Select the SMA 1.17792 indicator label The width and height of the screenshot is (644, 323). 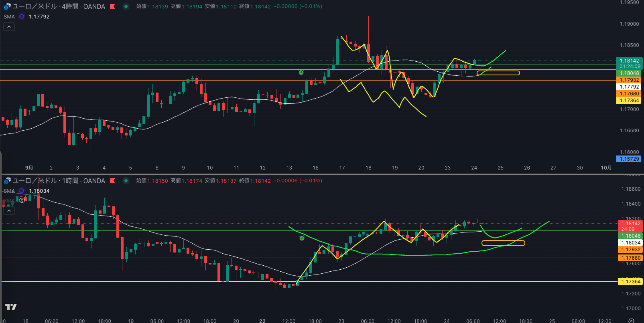[9, 16]
